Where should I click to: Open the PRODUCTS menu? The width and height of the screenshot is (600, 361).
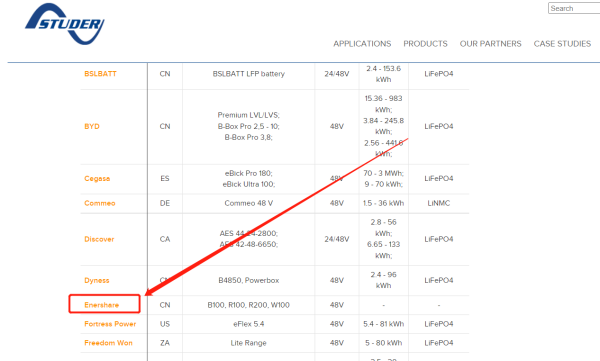425,44
